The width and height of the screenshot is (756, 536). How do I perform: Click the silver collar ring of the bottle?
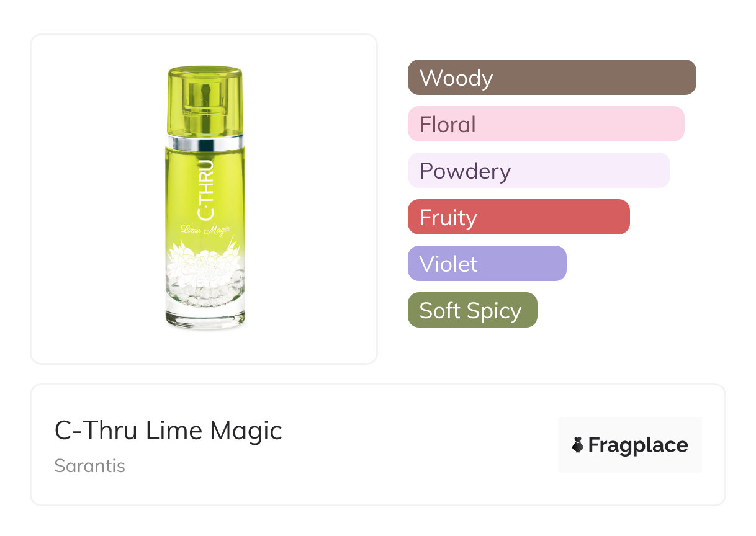[x=204, y=143]
